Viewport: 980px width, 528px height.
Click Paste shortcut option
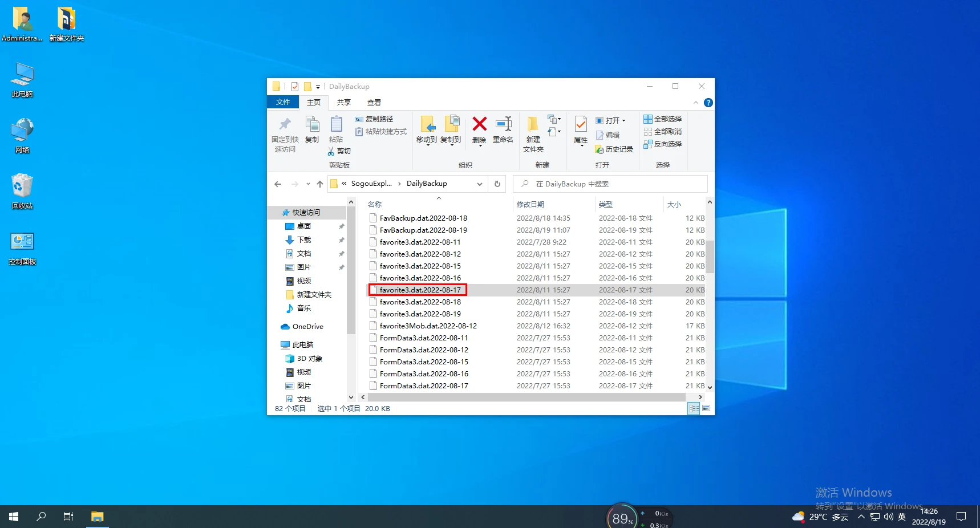pos(381,132)
